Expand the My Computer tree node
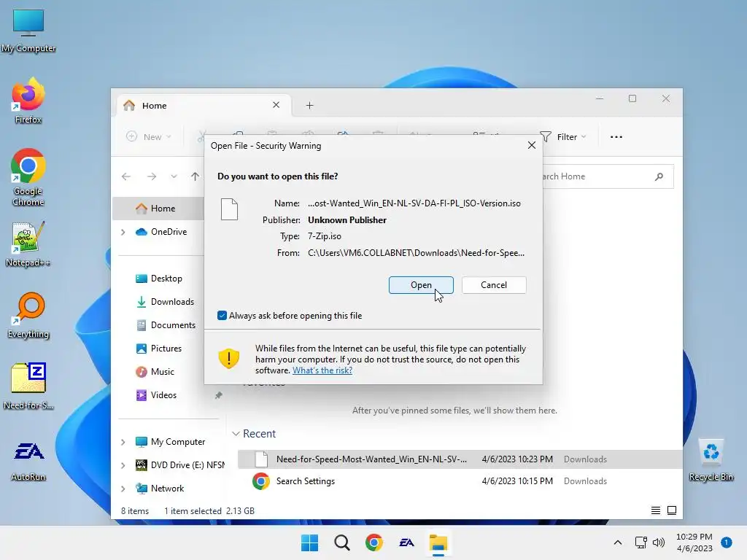This screenshot has width=747, height=560. (x=123, y=442)
